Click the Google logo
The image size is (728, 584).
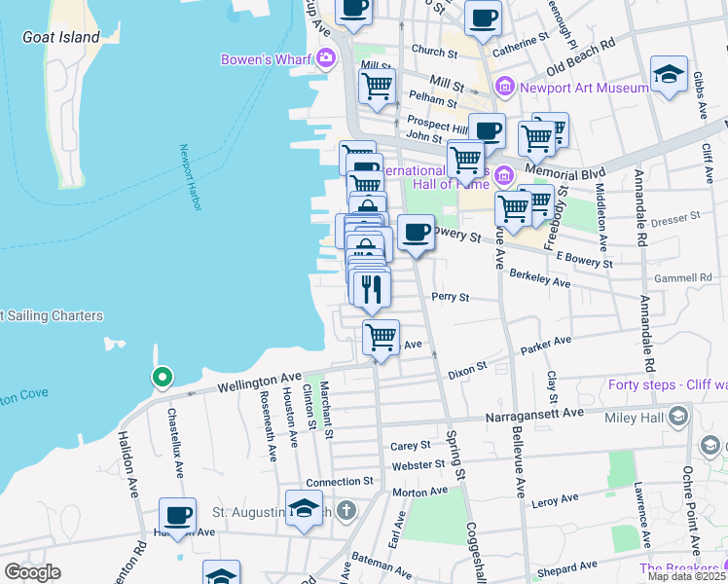tap(32, 571)
